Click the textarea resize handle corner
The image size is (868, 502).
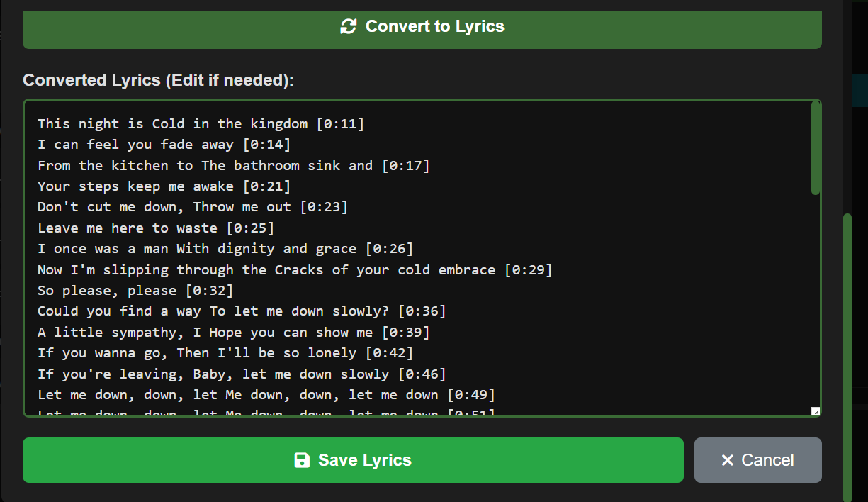coord(816,411)
